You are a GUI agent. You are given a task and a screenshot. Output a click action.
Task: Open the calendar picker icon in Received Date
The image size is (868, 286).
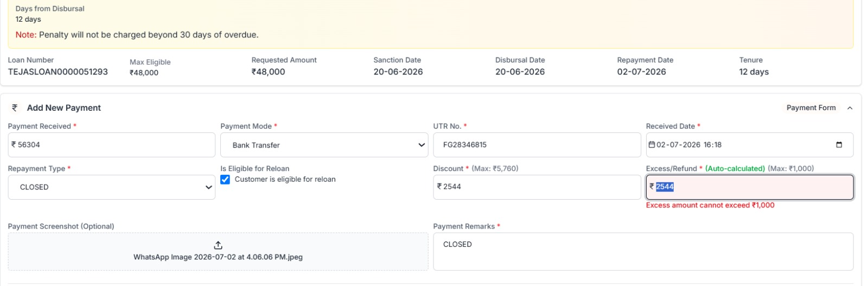coord(839,145)
